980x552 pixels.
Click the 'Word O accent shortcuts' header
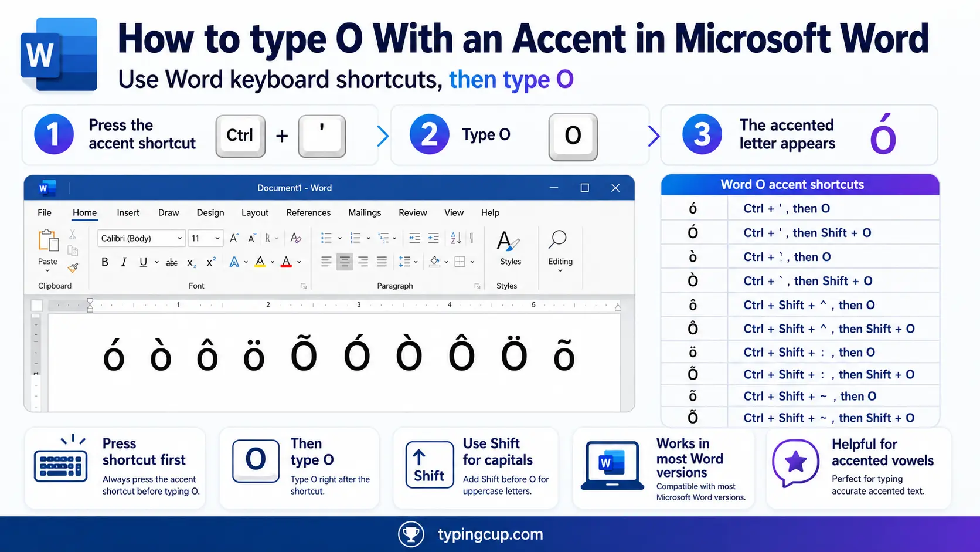(x=800, y=185)
